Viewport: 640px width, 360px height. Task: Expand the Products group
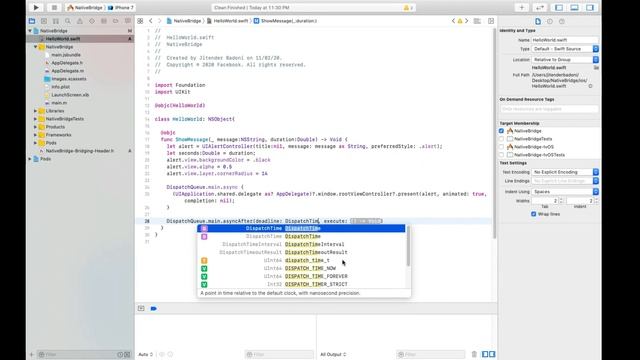[36, 127]
